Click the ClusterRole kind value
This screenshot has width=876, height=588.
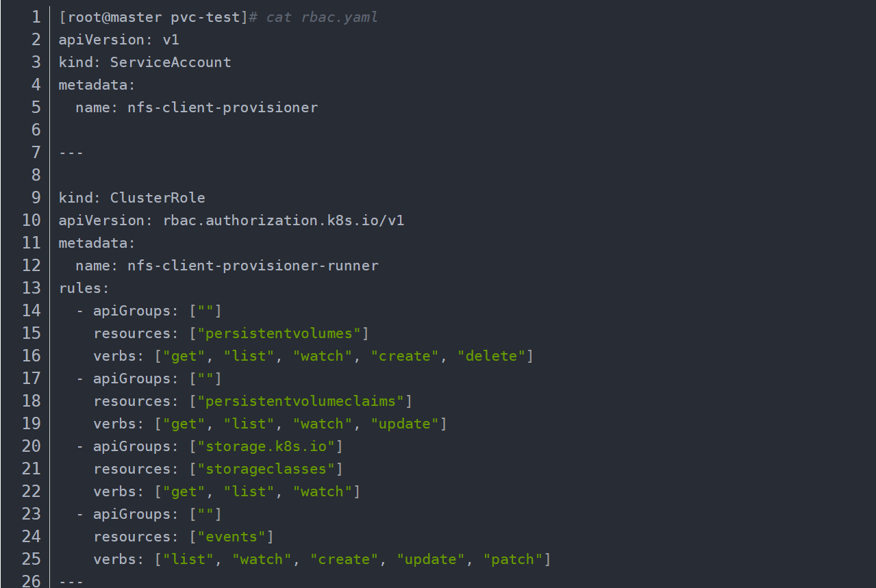[x=158, y=198]
